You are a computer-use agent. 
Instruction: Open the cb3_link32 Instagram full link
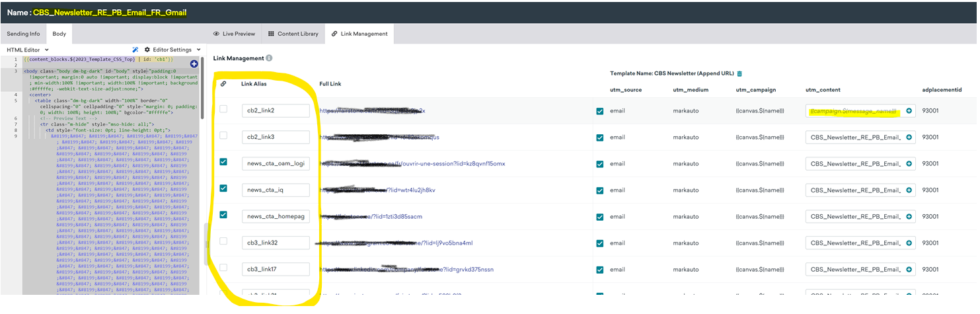395,243
